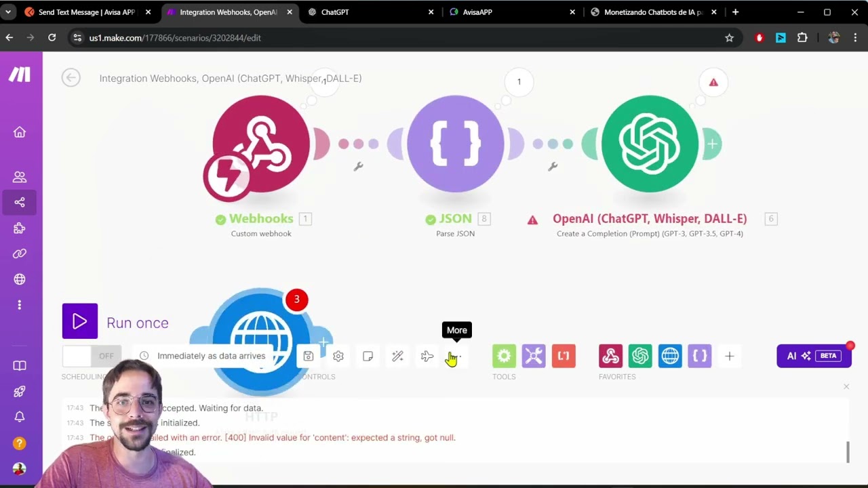Open the OpenAI error warning bubble
The height and width of the screenshot is (488, 868).
(x=713, y=82)
